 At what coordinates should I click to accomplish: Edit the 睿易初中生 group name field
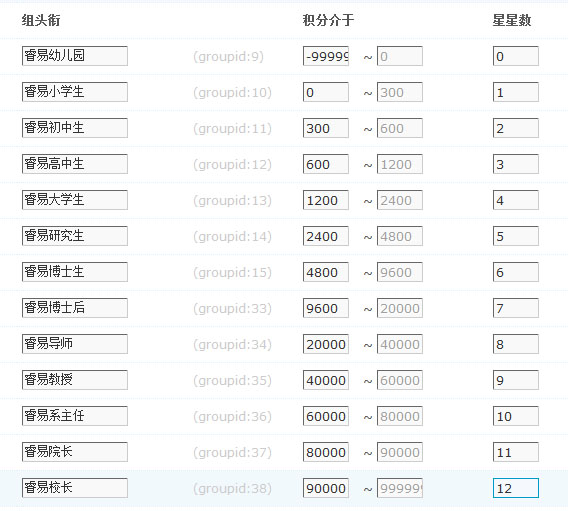click(75, 128)
